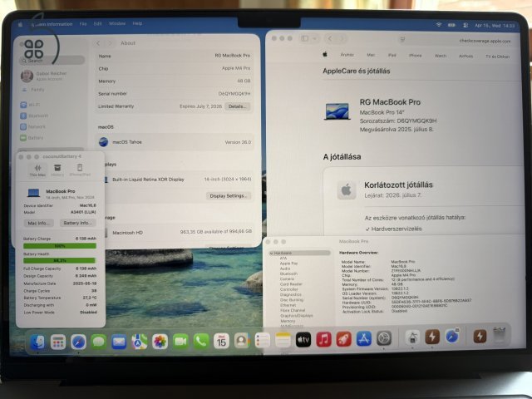
Task: Click Battery Info… in coconutBattery
Action: (77, 223)
